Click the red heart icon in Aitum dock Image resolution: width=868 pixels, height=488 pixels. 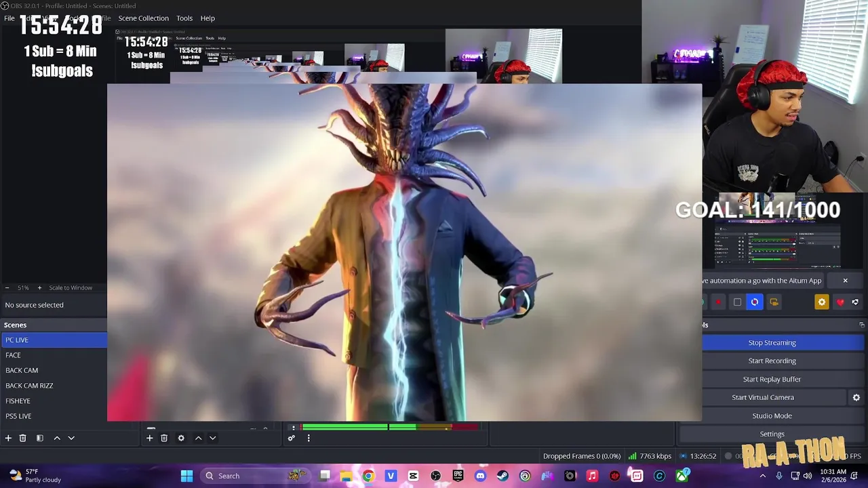tap(840, 302)
